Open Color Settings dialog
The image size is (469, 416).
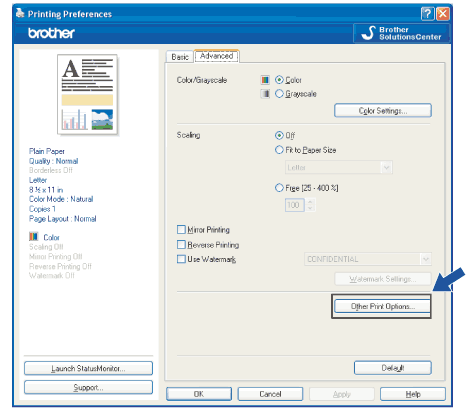[383, 110]
